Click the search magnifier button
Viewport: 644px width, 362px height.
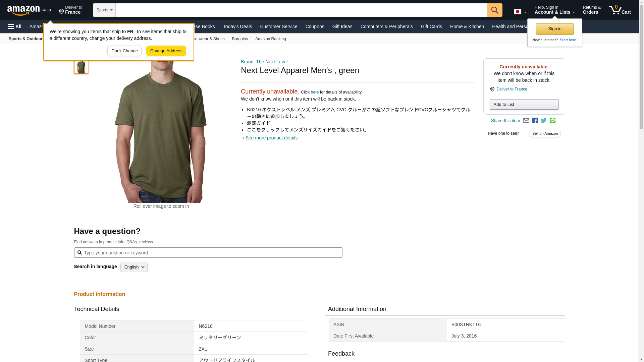point(495,10)
